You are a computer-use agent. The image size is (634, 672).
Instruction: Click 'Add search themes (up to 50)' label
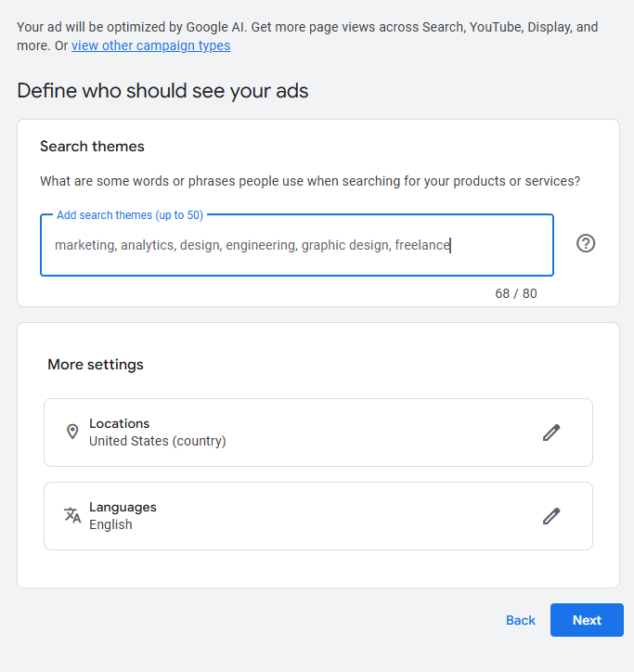130,215
